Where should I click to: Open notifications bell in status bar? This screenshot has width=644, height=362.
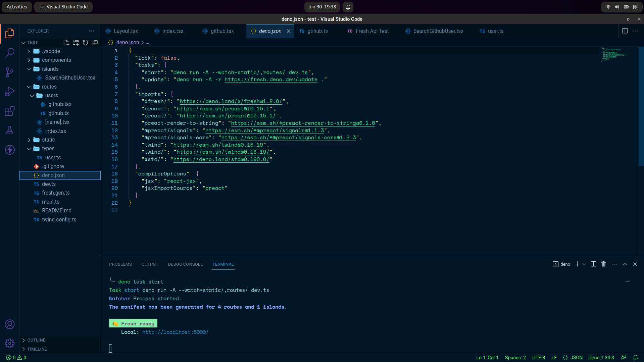click(x=635, y=358)
